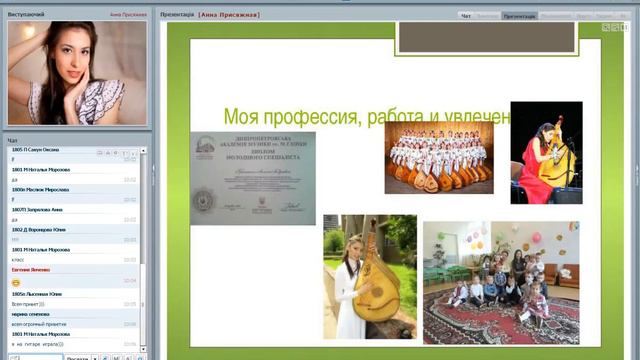This screenshot has height=360, width=640.
Task: Click the chat scrollbar down arrow
Action: pyautogui.click(x=143, y=349)
